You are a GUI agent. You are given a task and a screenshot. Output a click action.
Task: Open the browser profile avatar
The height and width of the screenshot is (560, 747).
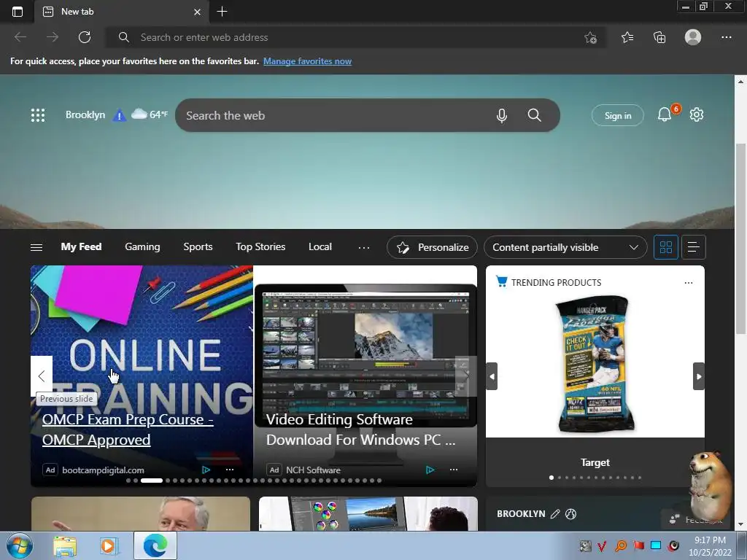(693, 37)
